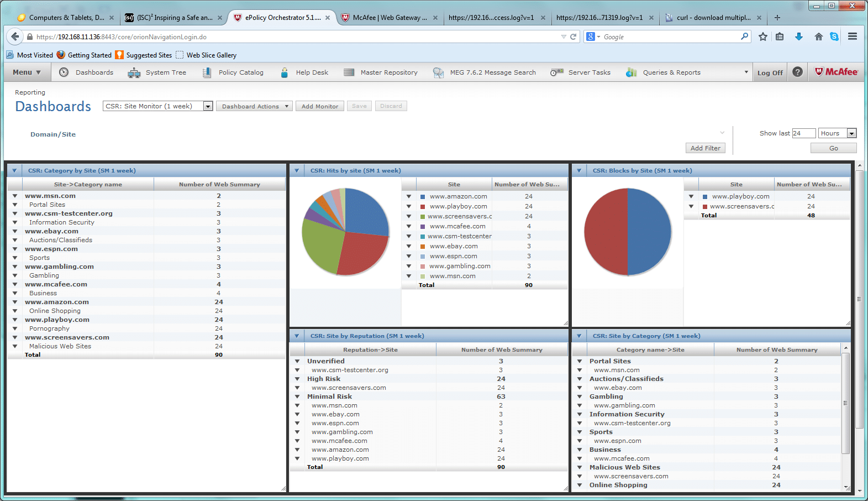Open the Firefox hamburger menu

(853, 36)
